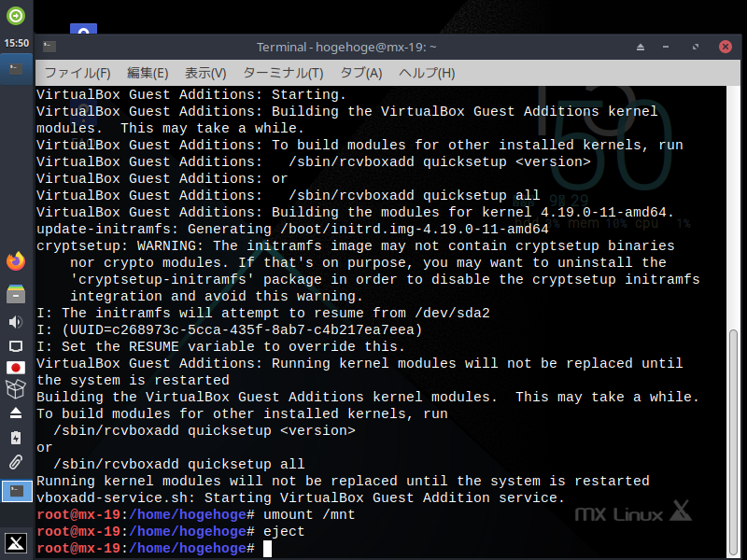747x560 pixels.
Task: Open the battery power manager icon
Action: tap(16, 438)
